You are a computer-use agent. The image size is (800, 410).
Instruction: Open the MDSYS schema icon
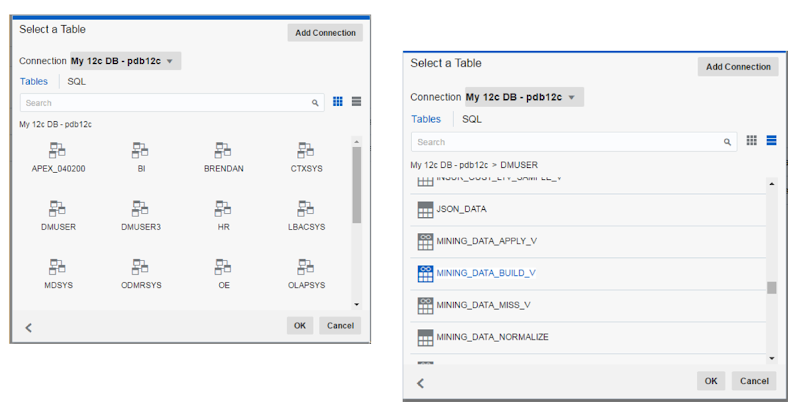pos(57,267)
